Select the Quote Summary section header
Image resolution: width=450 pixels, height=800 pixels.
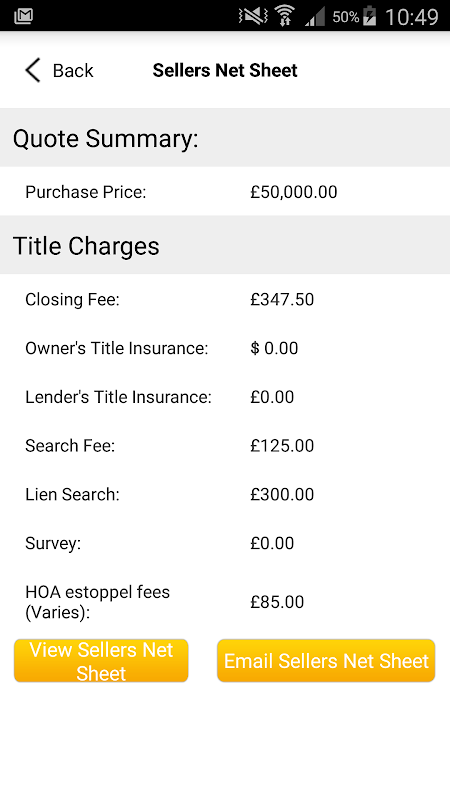(225, 137)
